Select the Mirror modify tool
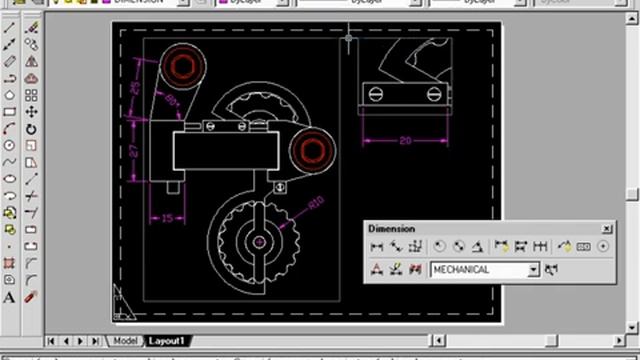 coord(31,62)
